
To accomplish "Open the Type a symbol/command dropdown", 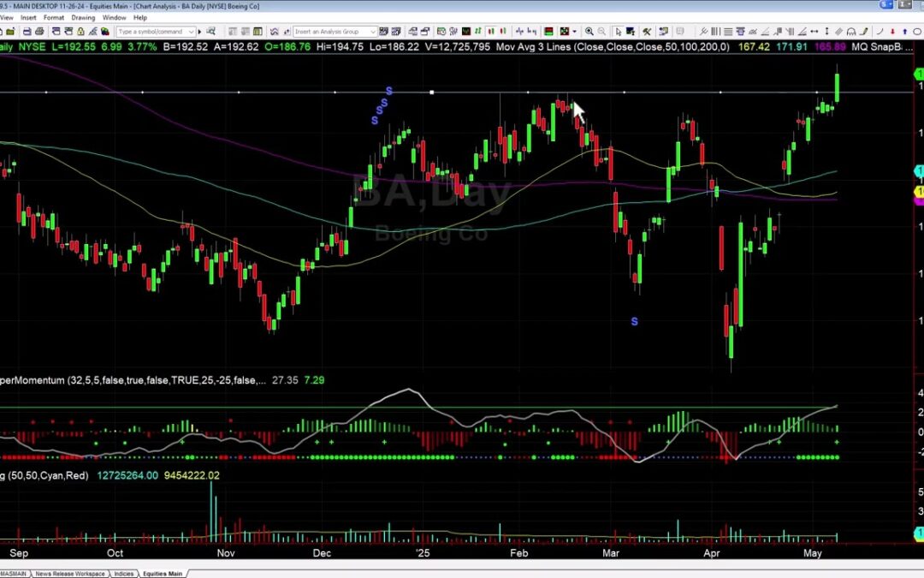I will click(192, 32).
